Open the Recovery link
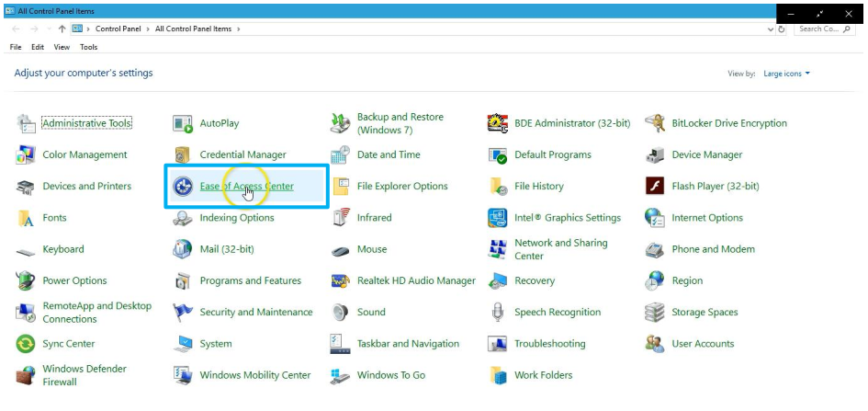 (x=535, y=281)
